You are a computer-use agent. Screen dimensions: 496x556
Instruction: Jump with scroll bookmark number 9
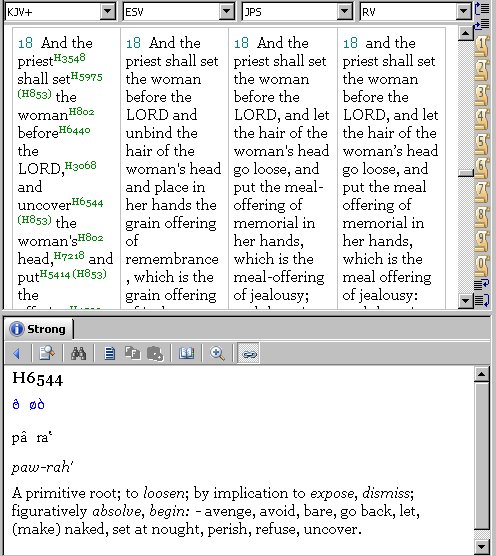[482, 242]
